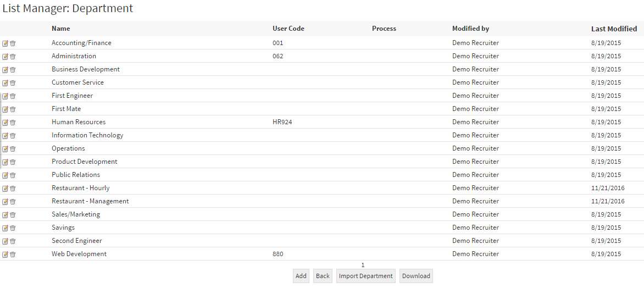Go back using the Back button
Viewport: 644px width, 288px height.
(323, 276)
